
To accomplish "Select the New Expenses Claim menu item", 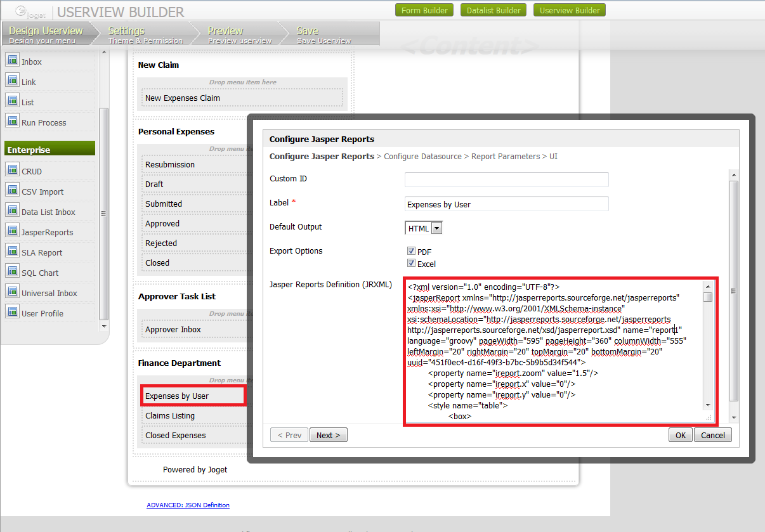I will coord(242,98).
